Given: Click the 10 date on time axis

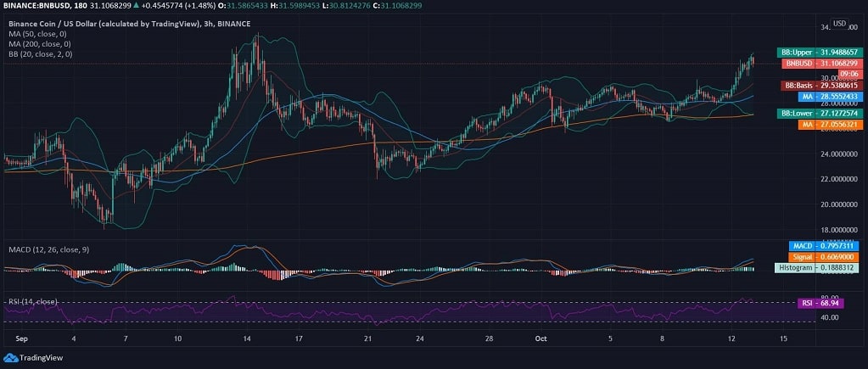Looking at the screenshot, I should click(x=177, y=338).
